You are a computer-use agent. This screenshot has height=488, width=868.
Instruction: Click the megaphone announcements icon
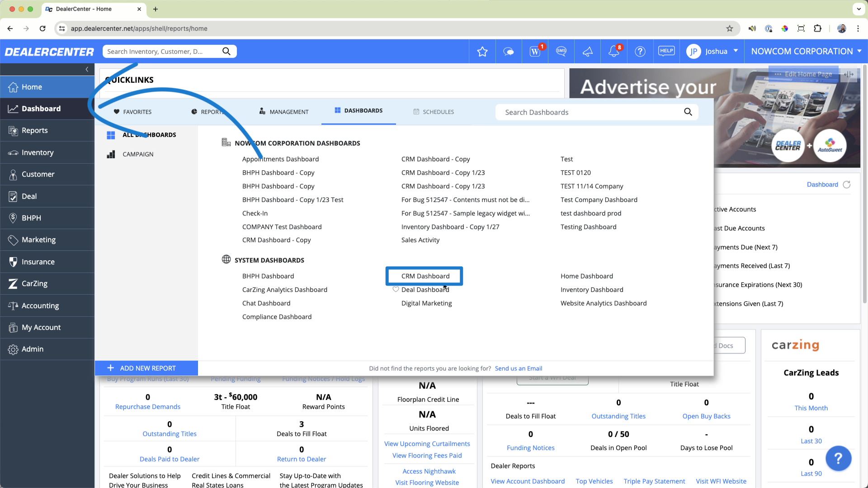click(x=587, y=52)
